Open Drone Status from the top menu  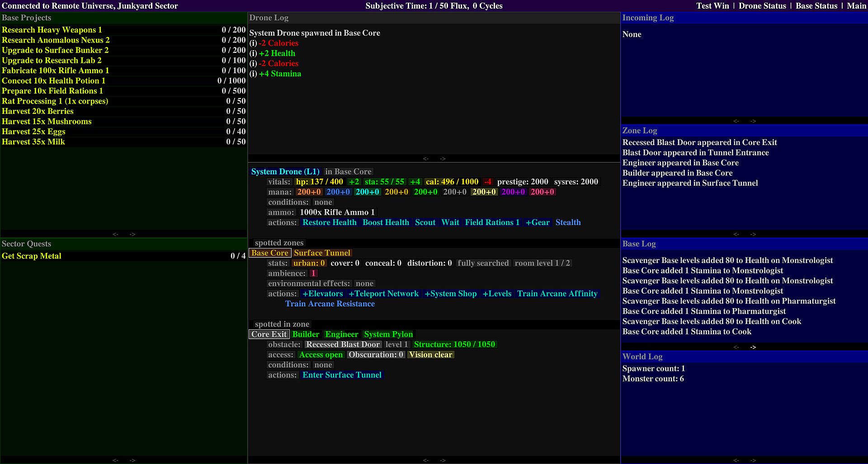coord(762,6)
